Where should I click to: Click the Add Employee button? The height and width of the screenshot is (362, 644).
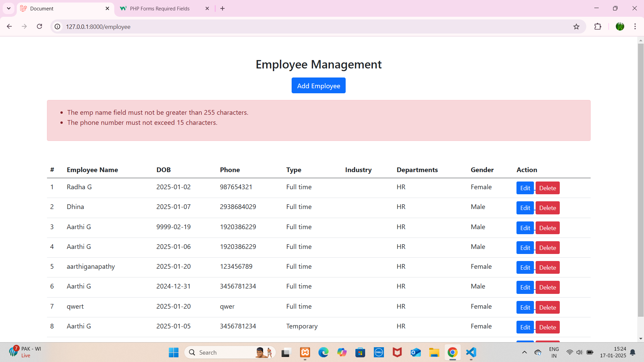(x=318, y=86)
